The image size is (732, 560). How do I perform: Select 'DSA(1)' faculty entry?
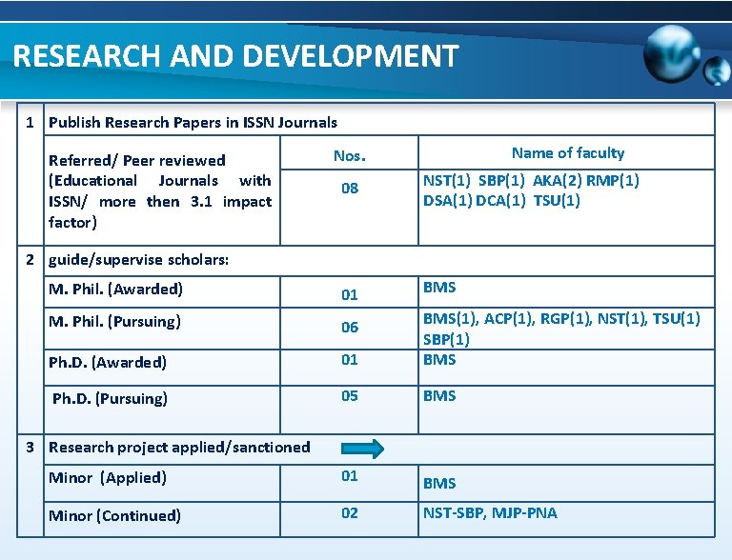448,201
